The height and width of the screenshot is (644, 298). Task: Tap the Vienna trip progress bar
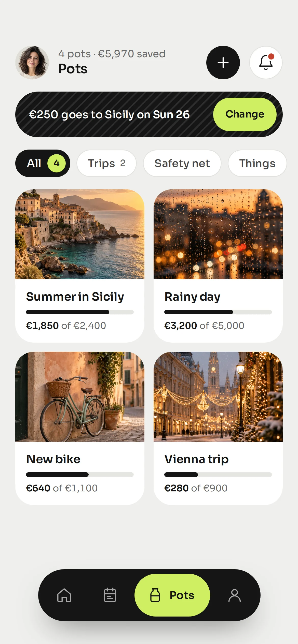[x=218, y=475]
